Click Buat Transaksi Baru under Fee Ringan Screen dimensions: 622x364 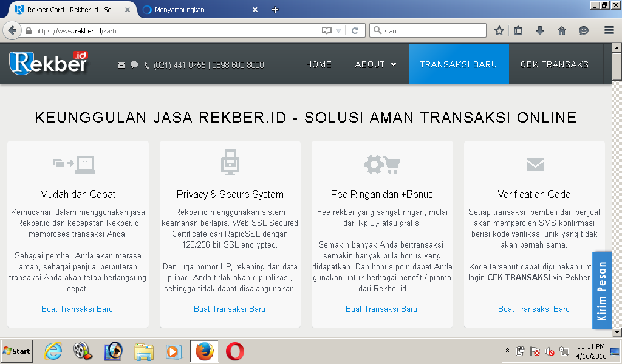(381, 309)
